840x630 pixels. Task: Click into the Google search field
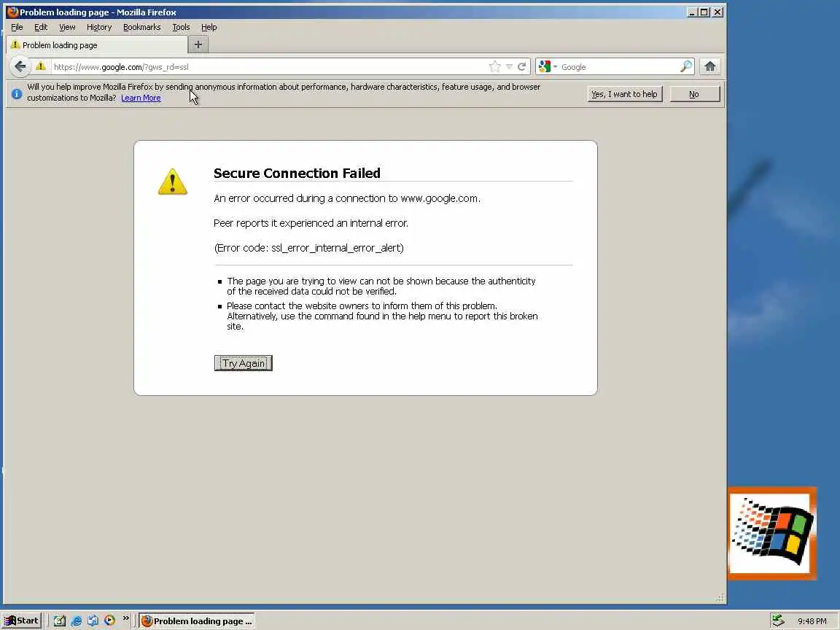click(x=619, y=67)
